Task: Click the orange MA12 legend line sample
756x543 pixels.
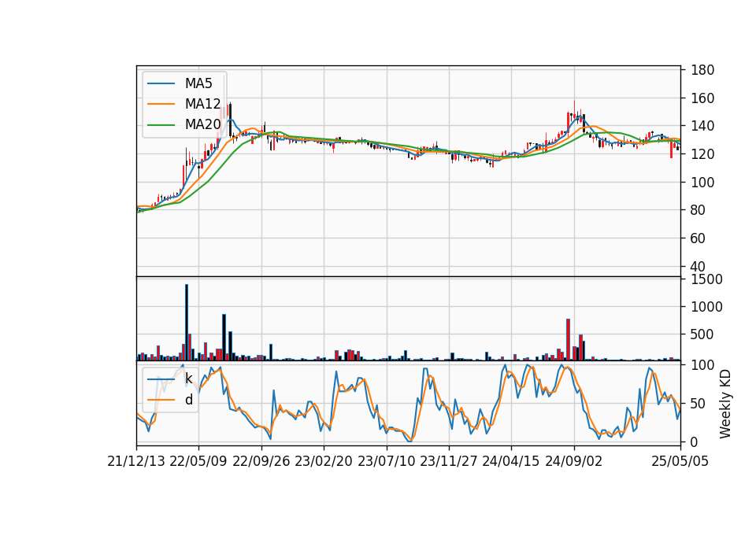Action: click(x=161, y=104)
